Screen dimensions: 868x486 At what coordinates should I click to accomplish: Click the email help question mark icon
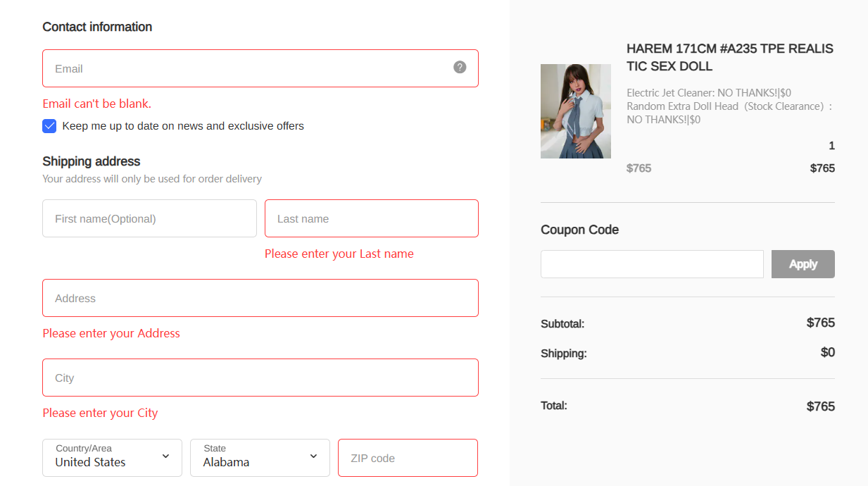pos(460,67)
